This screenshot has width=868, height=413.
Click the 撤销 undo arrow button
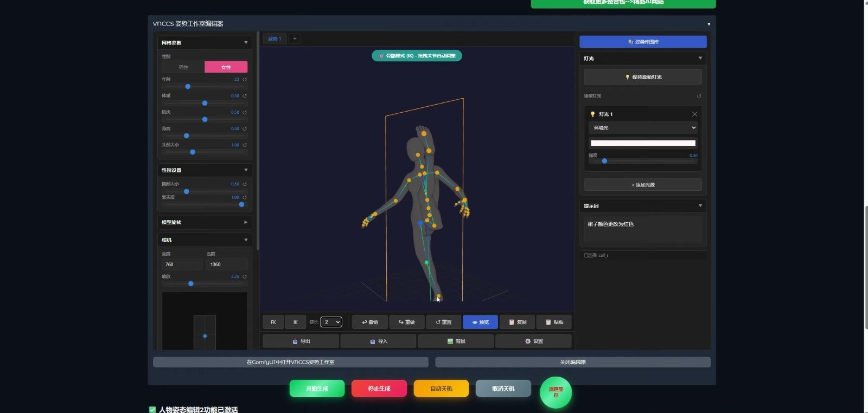(369, 322)
